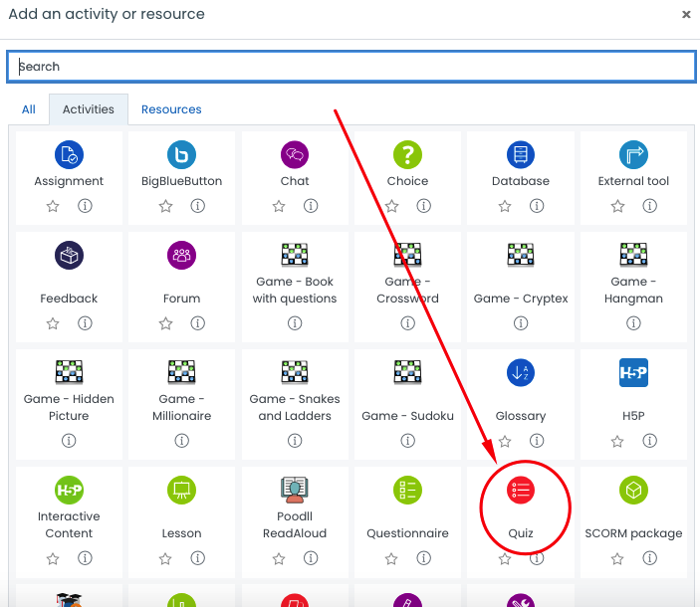Image resolution: width=700 pixels, height=607 pixels.
Task: Click the Questionnaire label text
Action: (x=407, y=533)
